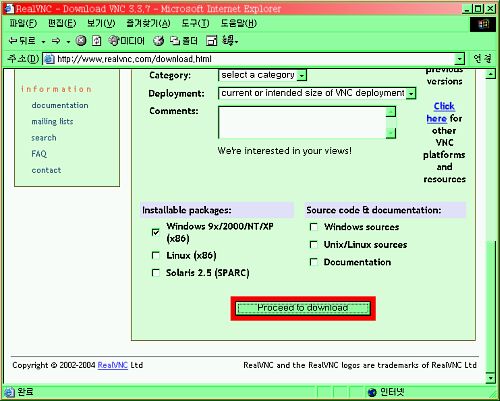The width and height of the screenshot is (500, 401).
Task: Check the Documentation source checkbox
Action: 313,262
